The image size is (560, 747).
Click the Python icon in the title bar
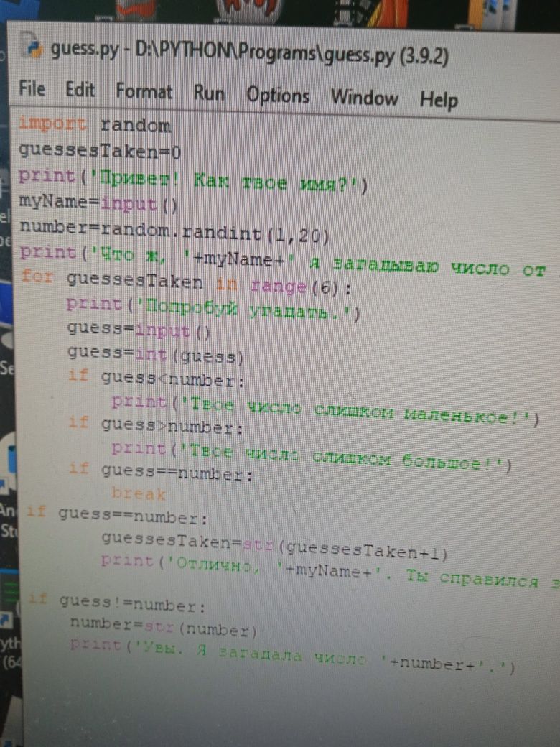point(32,45)
